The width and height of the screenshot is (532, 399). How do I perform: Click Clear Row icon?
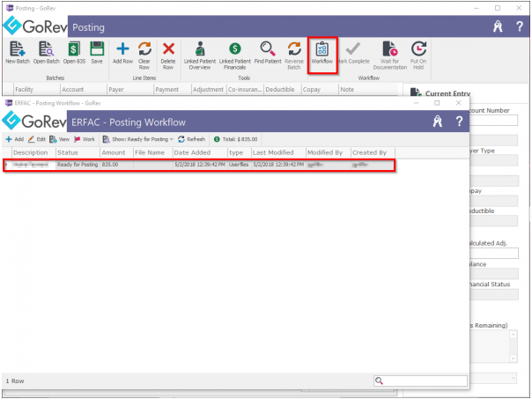coord(144,48)
